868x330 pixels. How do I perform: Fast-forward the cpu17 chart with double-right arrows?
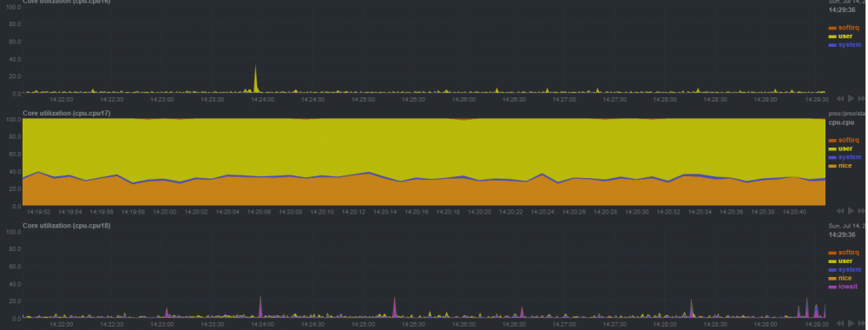click(x=862, y=211)
